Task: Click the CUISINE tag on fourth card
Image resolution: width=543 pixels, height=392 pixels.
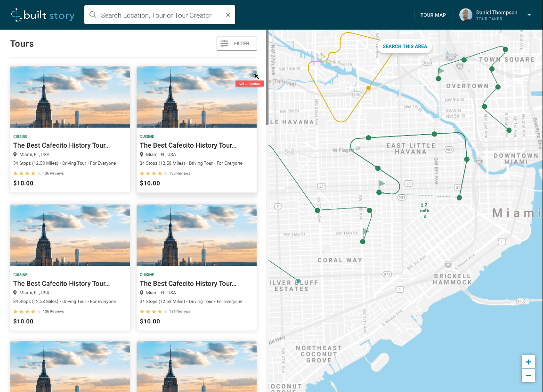Action: (147, 275)
